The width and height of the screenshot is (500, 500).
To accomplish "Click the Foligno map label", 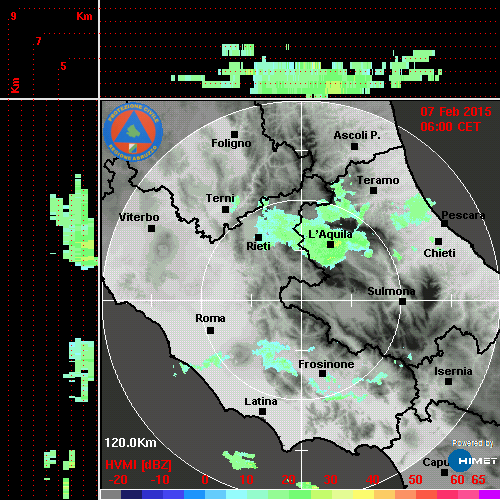I will pos(231,143).
